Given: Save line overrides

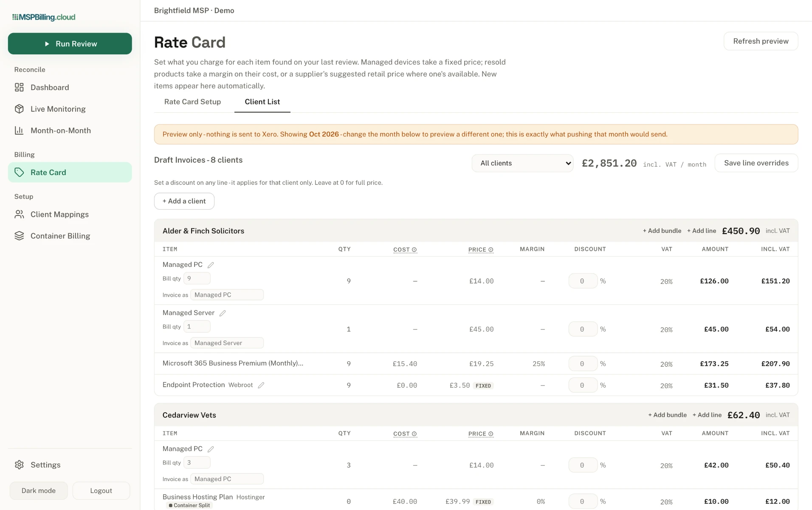Looking at the screenshot, I should (756, 163).
